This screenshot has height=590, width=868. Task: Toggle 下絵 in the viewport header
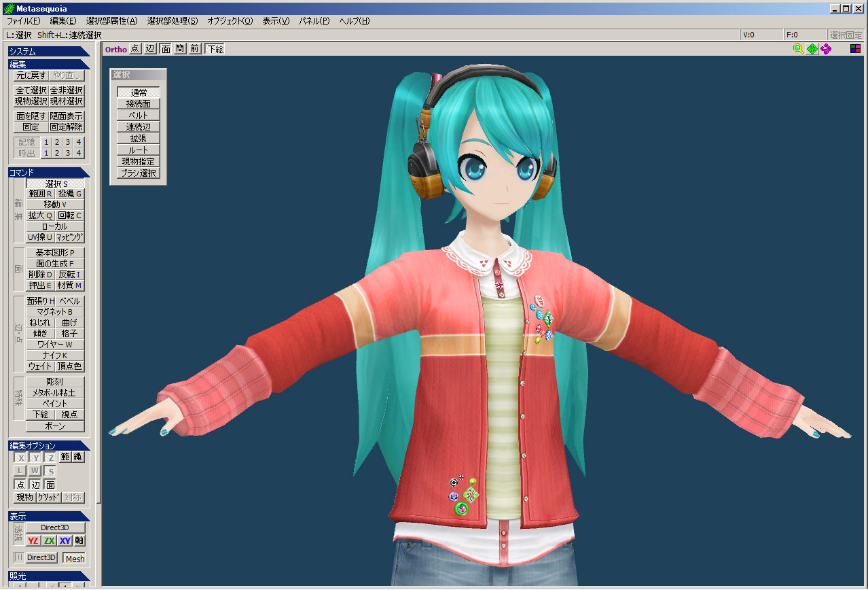point(215,48)
